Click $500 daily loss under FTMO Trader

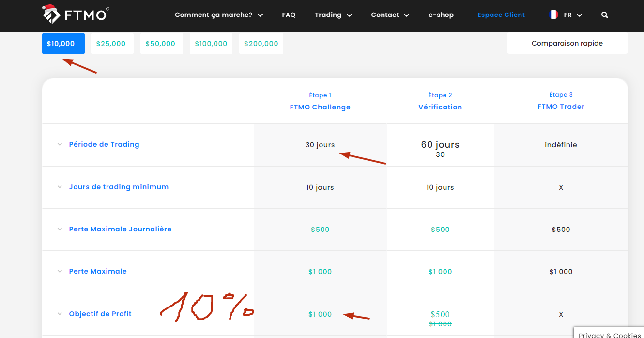[561, 230]
